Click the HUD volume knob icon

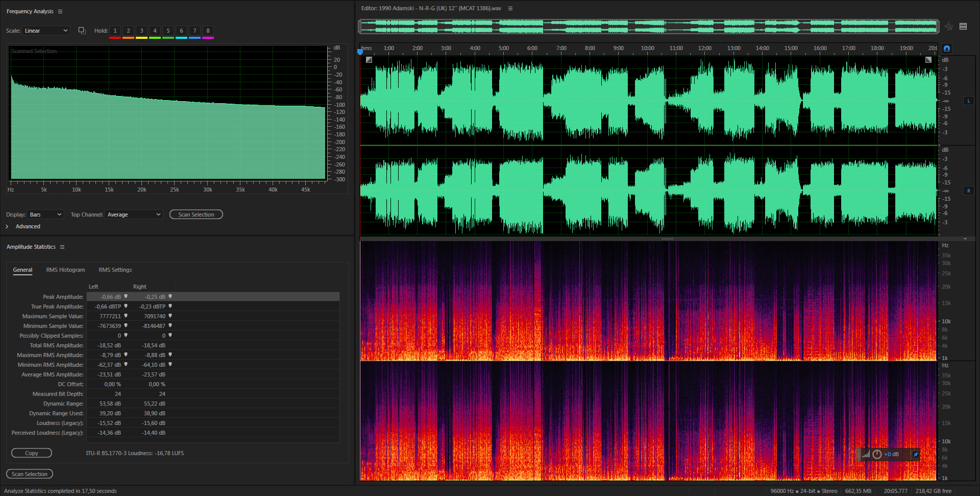(877, 454)
